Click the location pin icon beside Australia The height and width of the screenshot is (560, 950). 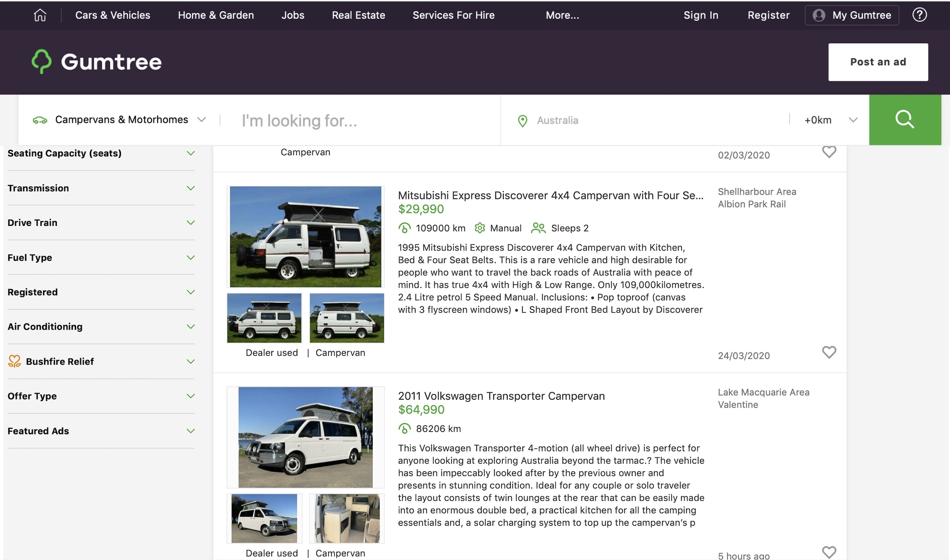[x=522, y=121]
